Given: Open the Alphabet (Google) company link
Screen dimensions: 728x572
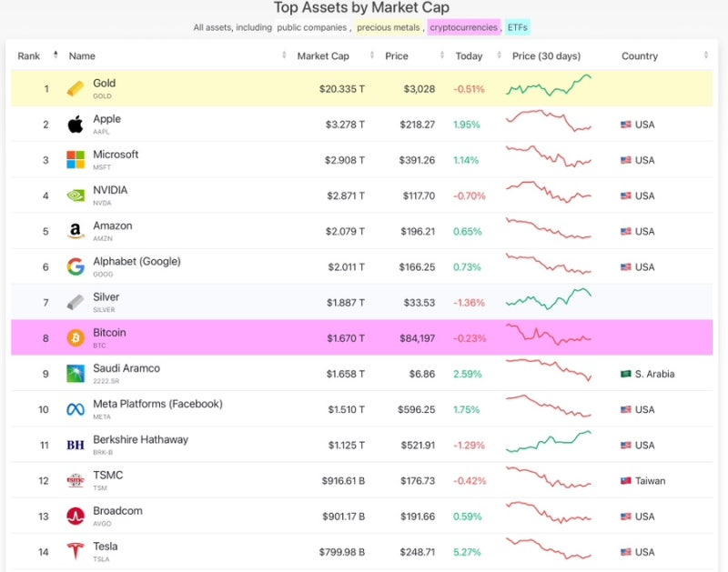Looking at the screenshot, I should click(x=136, y=262).
